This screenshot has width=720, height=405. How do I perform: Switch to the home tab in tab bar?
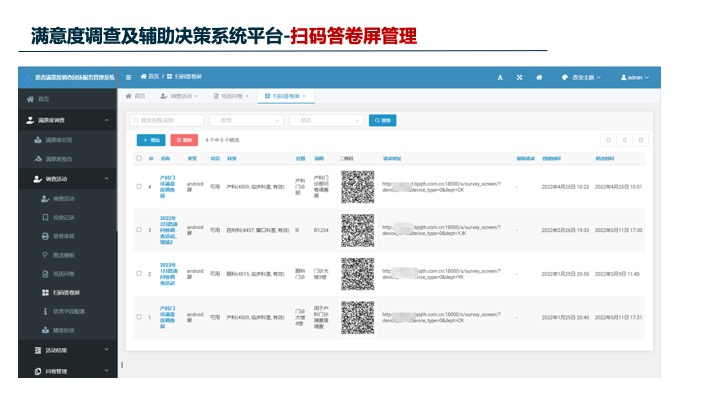pyautogui.click(x=135, y=96)
